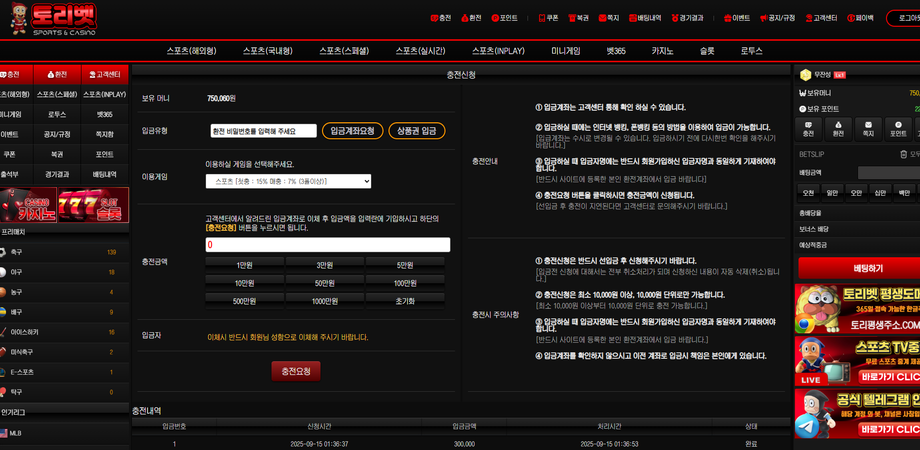Switch to the 미니게임 navigation tab
This screenshot has height=450, width=920.
tap(565, 51)
